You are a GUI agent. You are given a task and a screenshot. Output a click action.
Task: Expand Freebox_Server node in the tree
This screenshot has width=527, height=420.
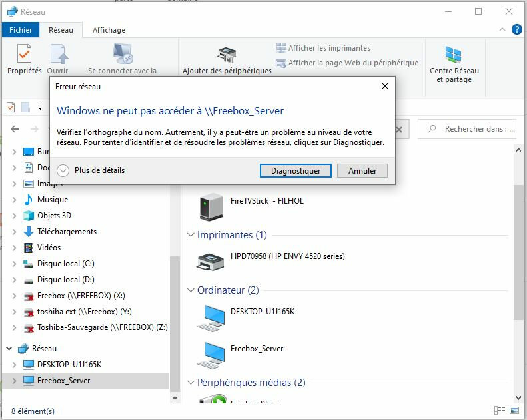click(14, 381)
